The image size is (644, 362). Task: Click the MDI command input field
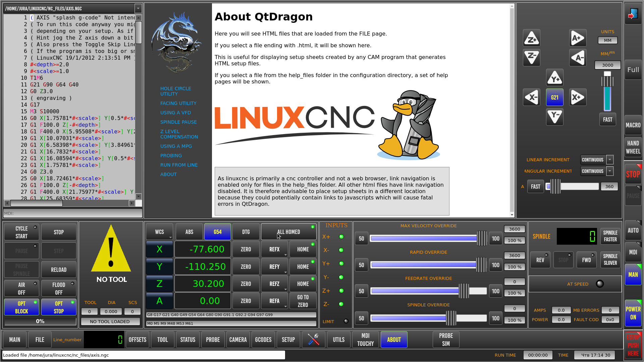[73, 213]
